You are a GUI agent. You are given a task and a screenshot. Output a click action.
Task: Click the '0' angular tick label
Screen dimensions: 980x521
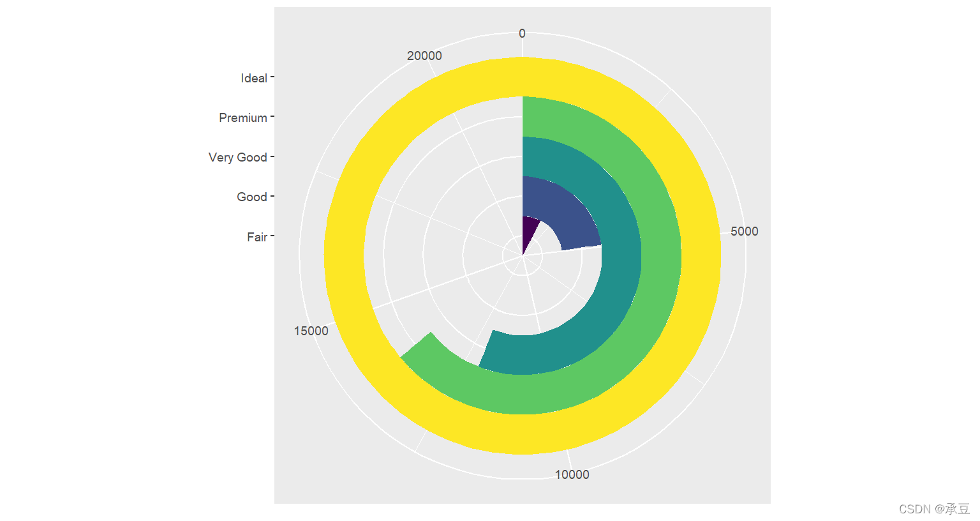[522, 33]
